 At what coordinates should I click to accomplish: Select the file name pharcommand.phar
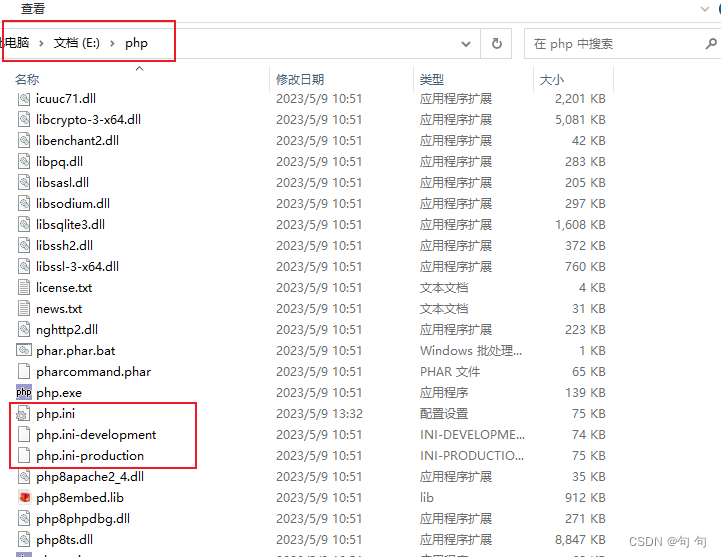(94, 372)
